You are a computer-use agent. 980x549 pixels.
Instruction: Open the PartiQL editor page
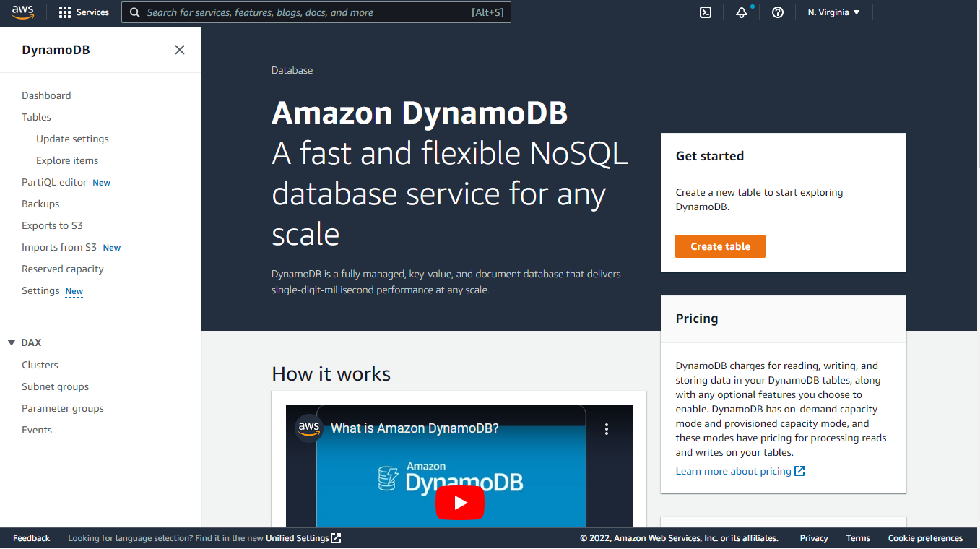(x=54, y=182)
